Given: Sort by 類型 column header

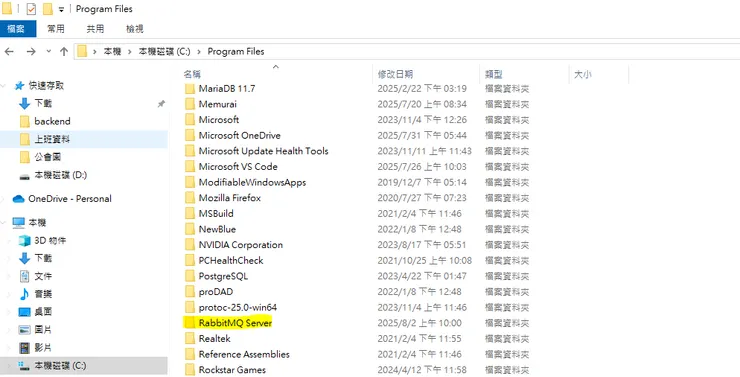Looking at the screenshot, I should tap(494, 74).
